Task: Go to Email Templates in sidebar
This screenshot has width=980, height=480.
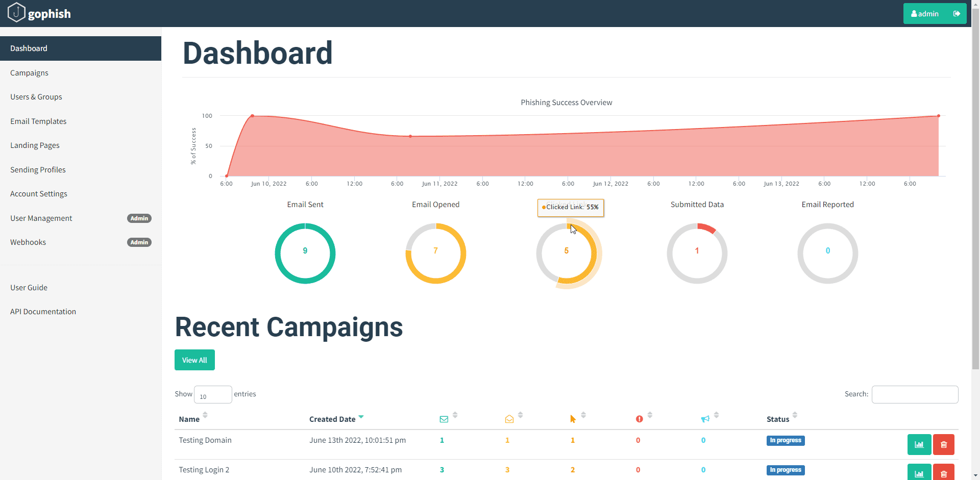Action: point(38,121)
